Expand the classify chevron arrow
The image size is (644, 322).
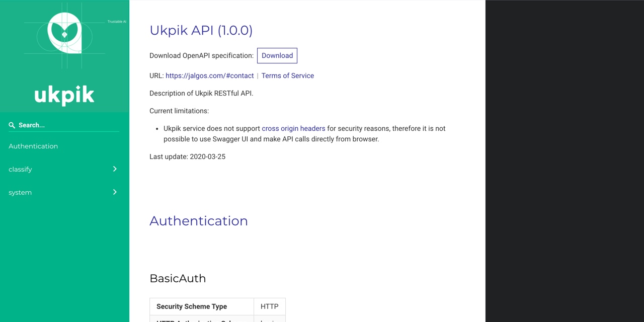(115, 169)
